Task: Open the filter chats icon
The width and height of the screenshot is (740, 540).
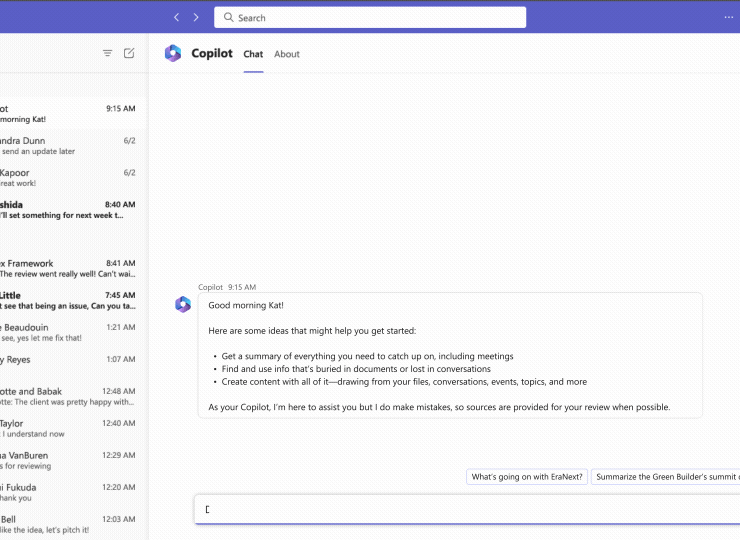Action: tap(108, 53)
